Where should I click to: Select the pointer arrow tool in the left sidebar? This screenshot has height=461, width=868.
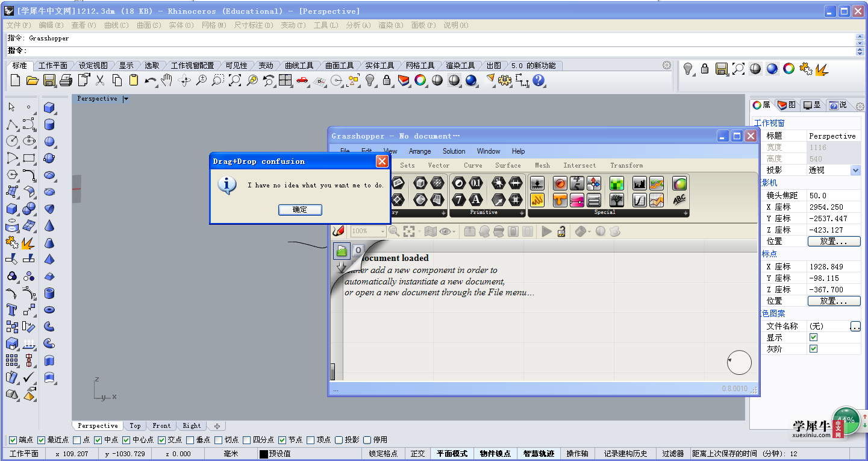(x=12, y=107)
